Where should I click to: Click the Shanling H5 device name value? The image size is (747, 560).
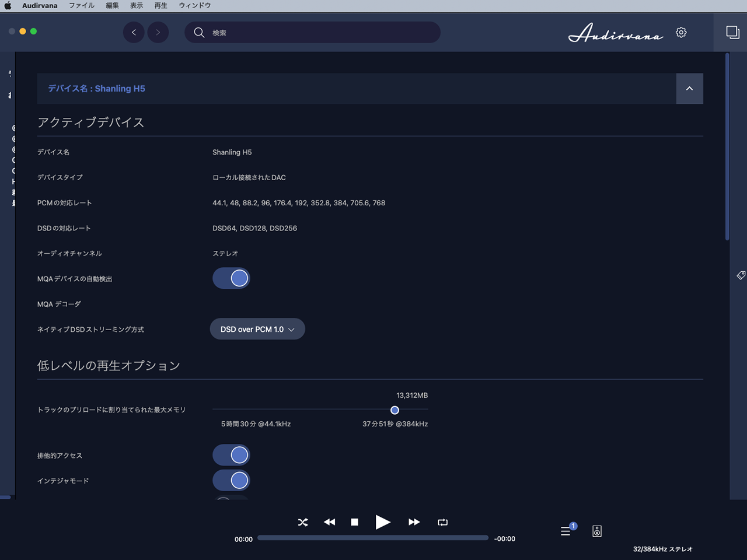232,152
